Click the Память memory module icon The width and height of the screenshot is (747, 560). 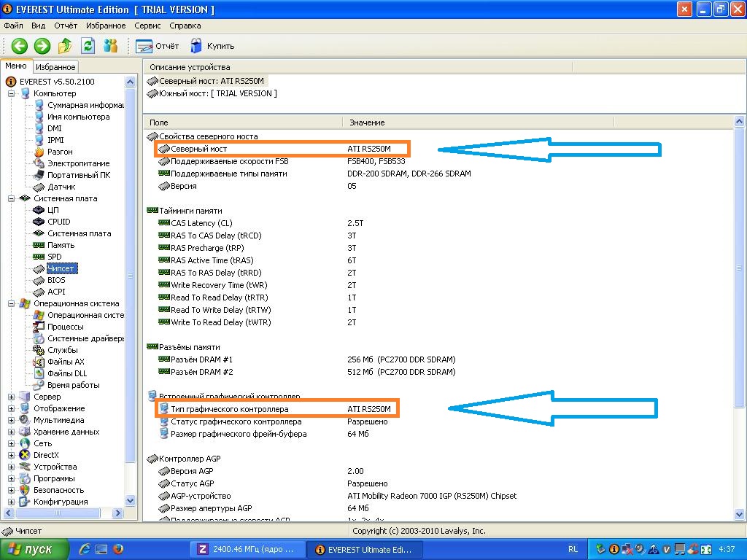39,245
